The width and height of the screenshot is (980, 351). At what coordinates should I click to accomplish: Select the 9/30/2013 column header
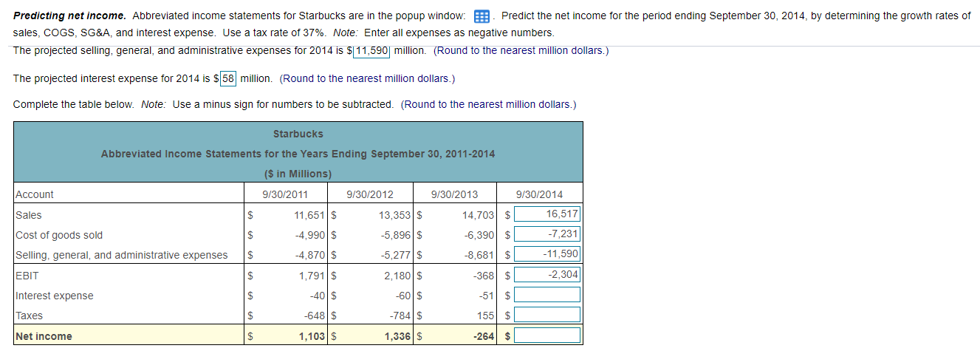click(455, 194)
